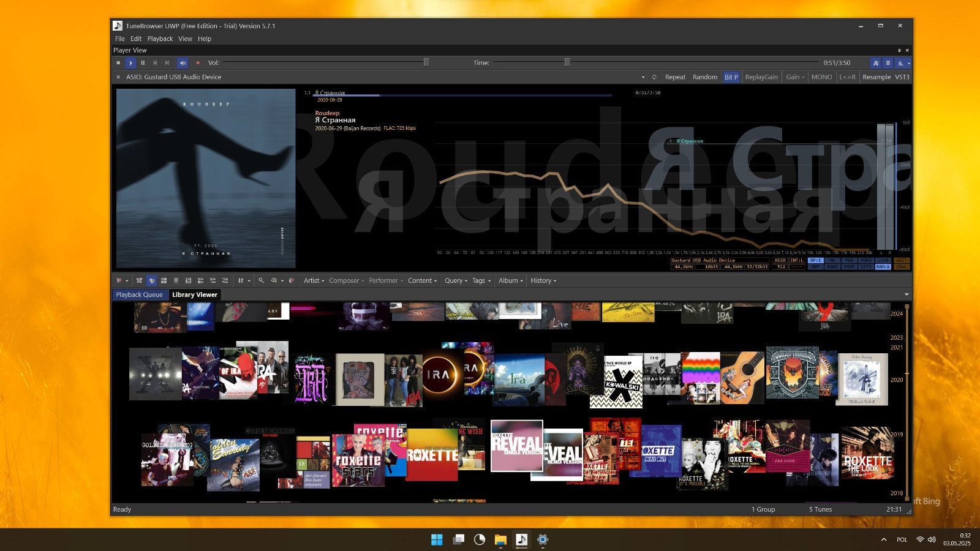Open the Gain dropdown

click(x=795, y=77)
